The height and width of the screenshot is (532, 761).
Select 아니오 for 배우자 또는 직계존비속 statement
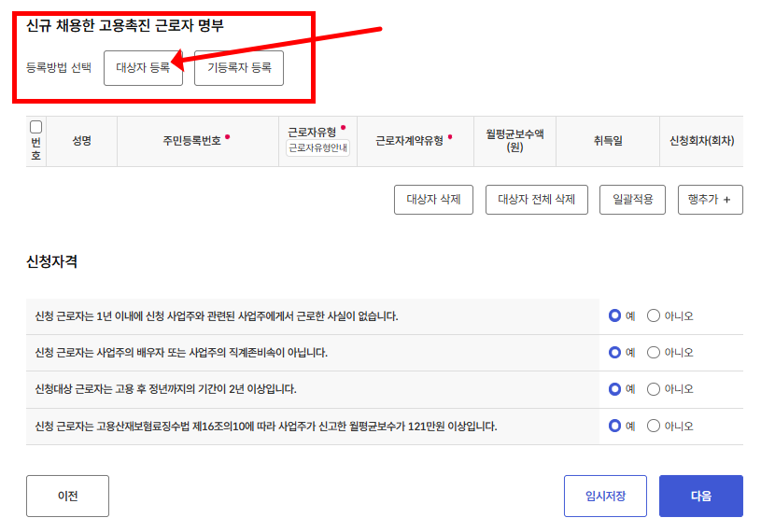(654, 353)
